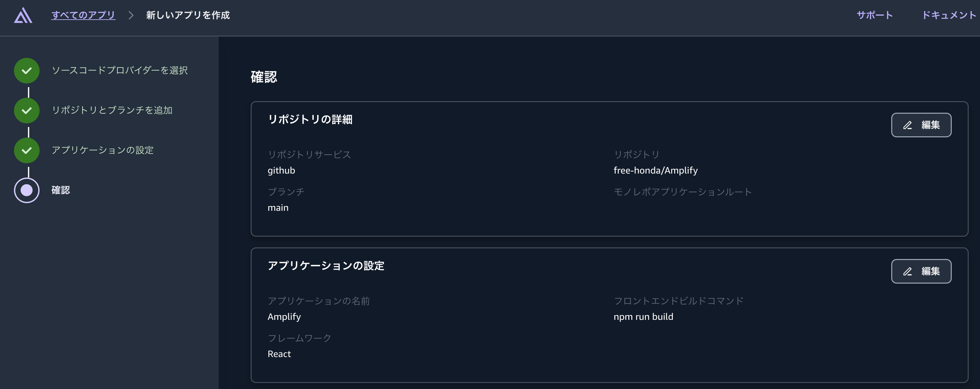Screen dimensions: 980x389
Task: Click the pencil icon in アプリケーションの設定 card
Action: [907, 271]
